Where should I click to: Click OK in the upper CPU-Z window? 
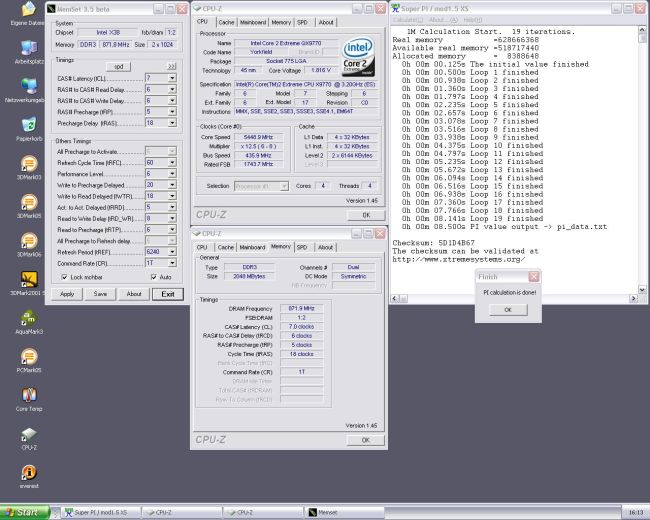click(x=366, y=215)
